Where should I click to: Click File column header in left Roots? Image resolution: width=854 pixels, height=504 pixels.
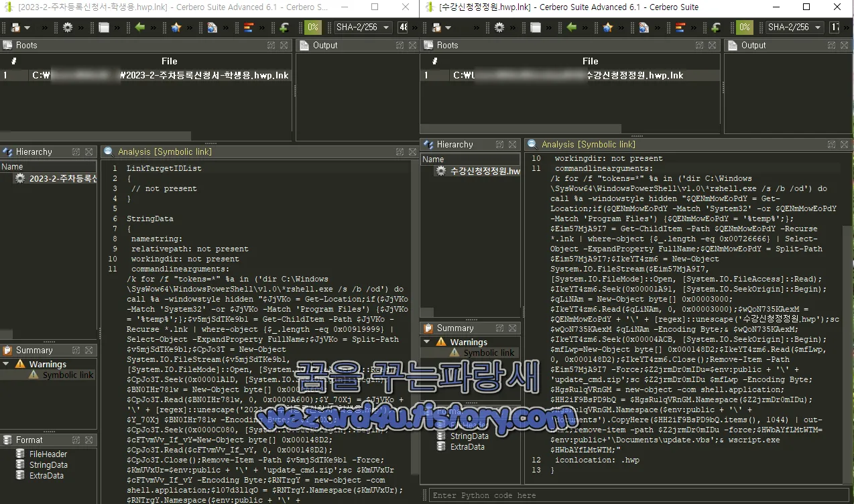tap(170, 61)
